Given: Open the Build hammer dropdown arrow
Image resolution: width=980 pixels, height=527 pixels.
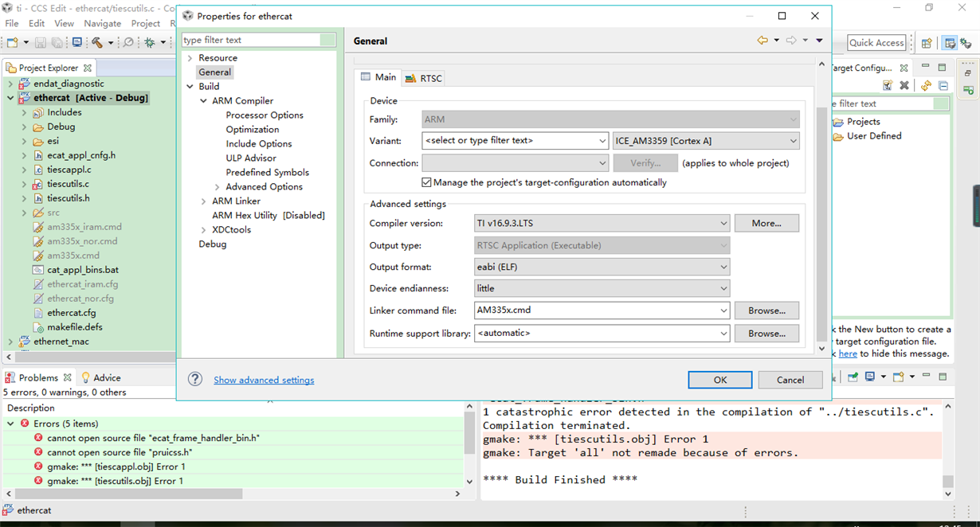Looking at the screenshot, I should click(x=110, y=43).
